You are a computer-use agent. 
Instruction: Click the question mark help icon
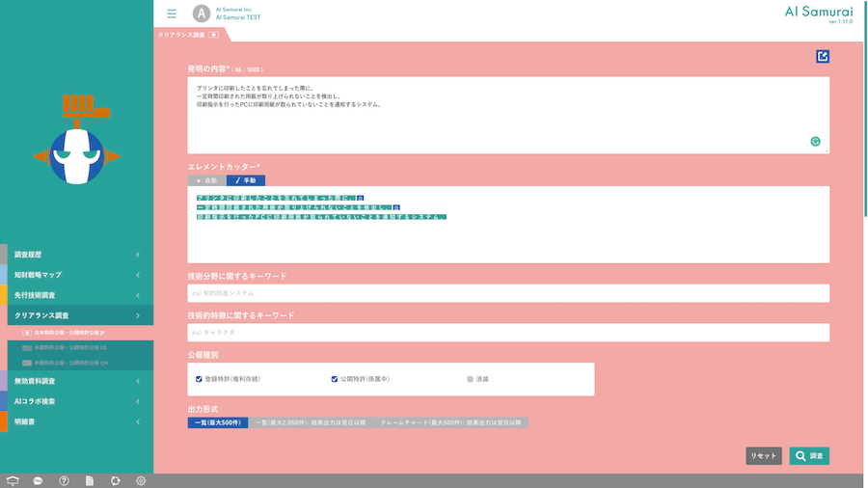(64, 480)
